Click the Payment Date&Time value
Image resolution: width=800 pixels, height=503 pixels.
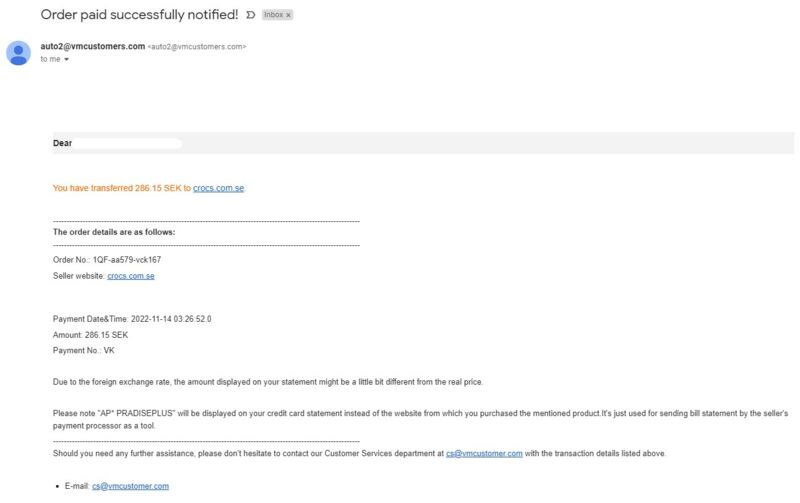171,319
